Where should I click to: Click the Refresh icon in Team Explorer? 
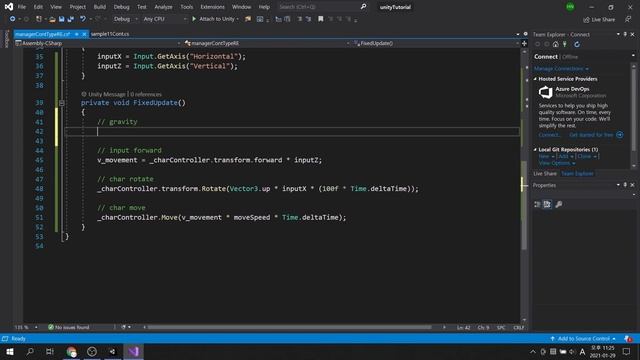(577, 44)
